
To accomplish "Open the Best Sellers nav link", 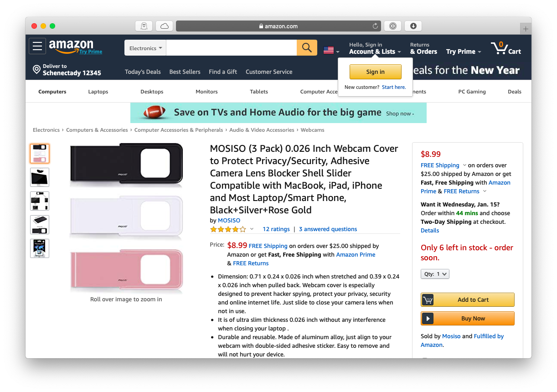I will (185, 72).
